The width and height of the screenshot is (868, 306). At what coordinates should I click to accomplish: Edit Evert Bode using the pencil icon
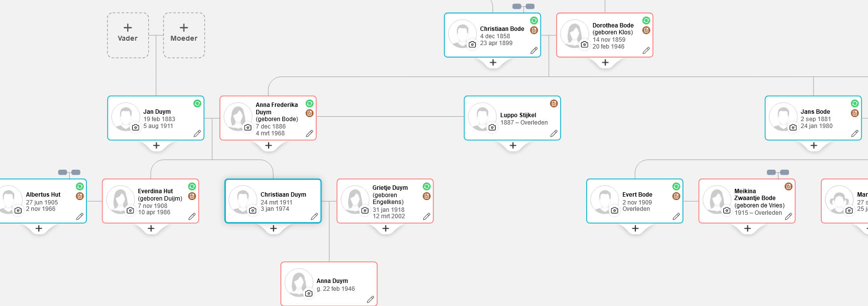tap(676, 216)
